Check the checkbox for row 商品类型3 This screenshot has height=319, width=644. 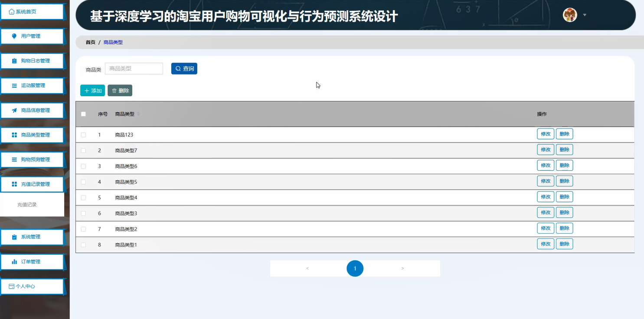83,213
